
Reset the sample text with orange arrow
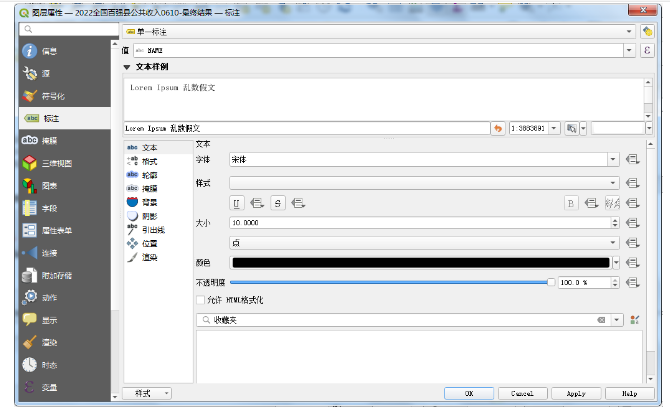(x=498, y=128)
